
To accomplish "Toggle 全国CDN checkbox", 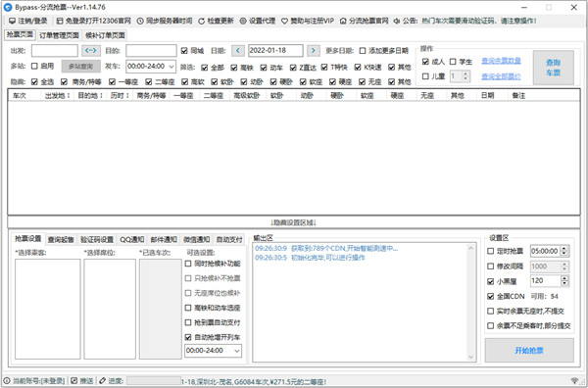I will (490, 296).
